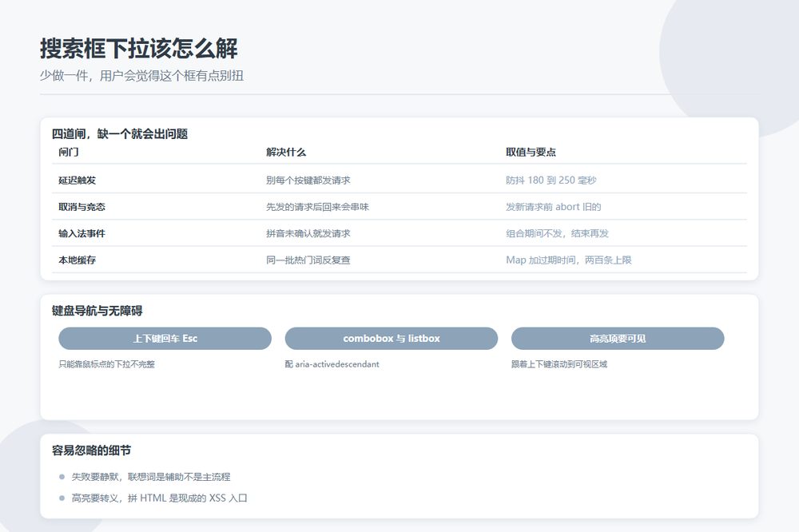This screenshot has width=799, height=532.
Task: Click bullet 失败要静默，联想词是辅助不是主流程
Action: coord(151,476)
